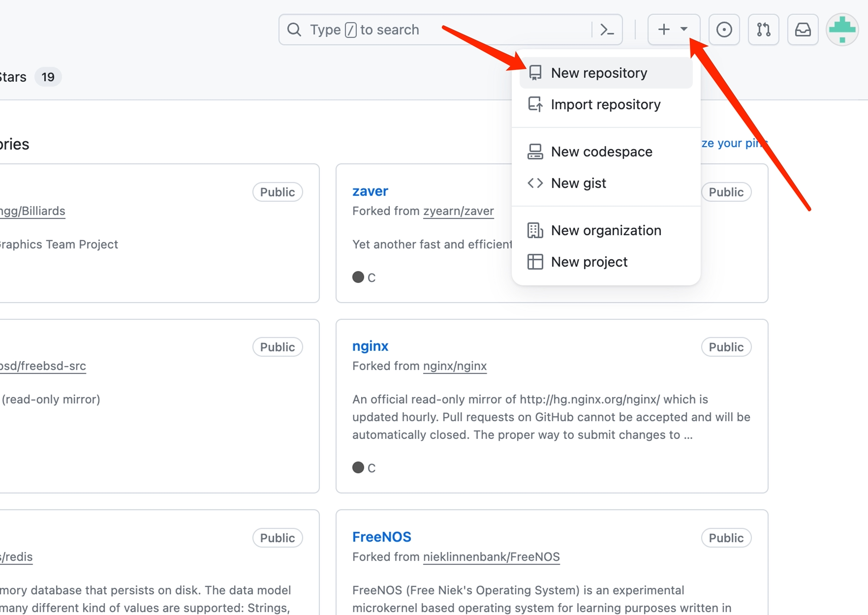Choose Import repository from the menu
The height and width of the screenshot is (615, 868).
coord(606,104)
